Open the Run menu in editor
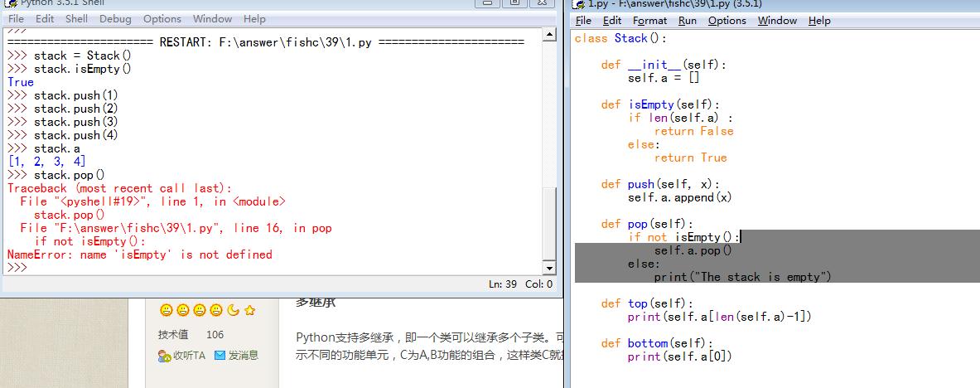Viewport: 980px width, 388px height. pyautogui.click(x=687, y=21)
